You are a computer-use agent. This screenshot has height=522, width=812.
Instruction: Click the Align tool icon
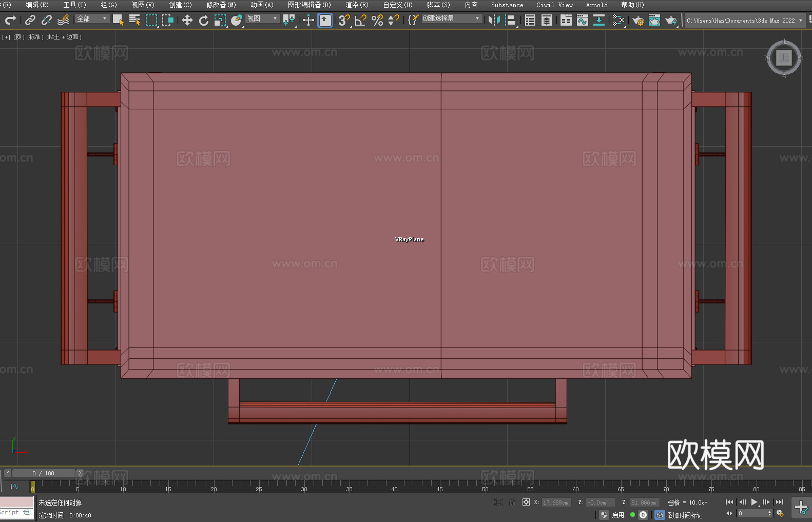[511, 20]
